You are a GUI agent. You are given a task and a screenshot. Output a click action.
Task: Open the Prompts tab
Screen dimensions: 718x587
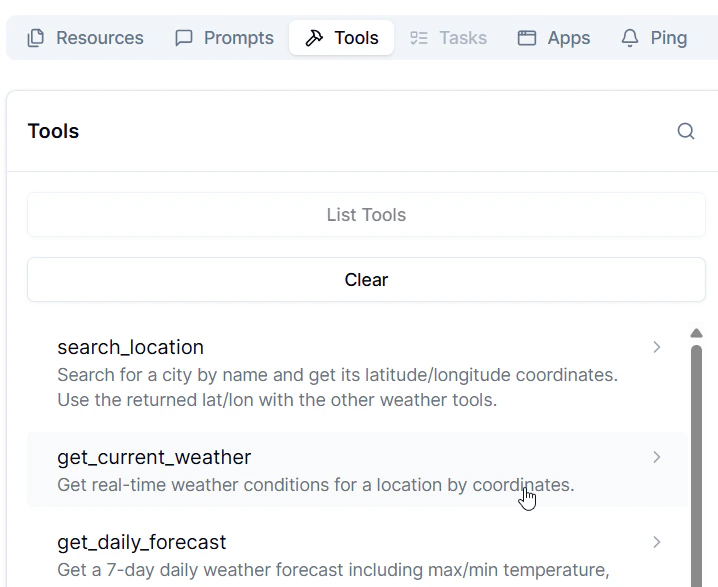tap(224, 38)
